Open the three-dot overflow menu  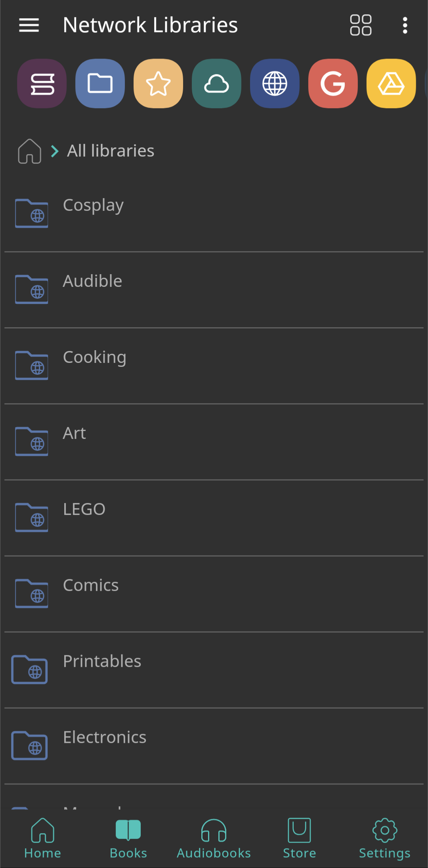click(x=405, y=25)
